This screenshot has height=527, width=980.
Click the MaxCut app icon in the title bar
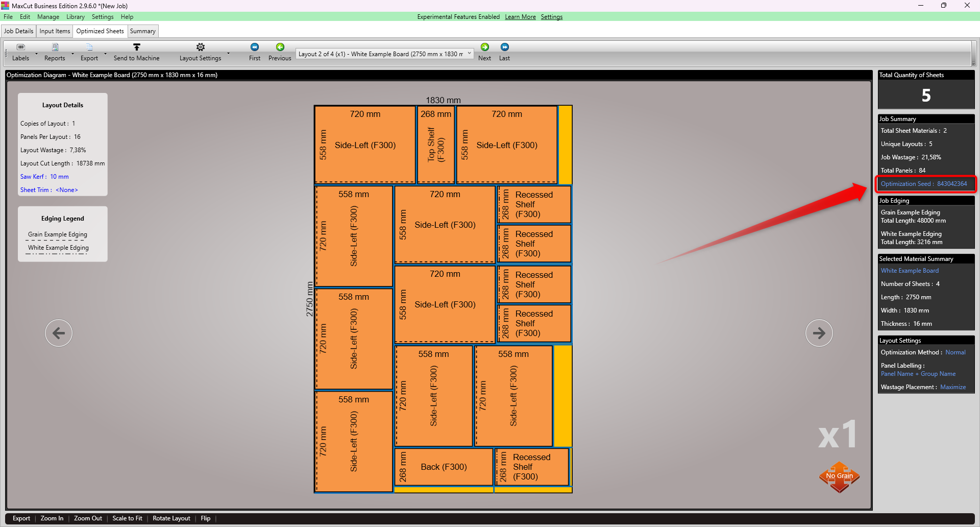pyautogui.click(x=5, y=6)
